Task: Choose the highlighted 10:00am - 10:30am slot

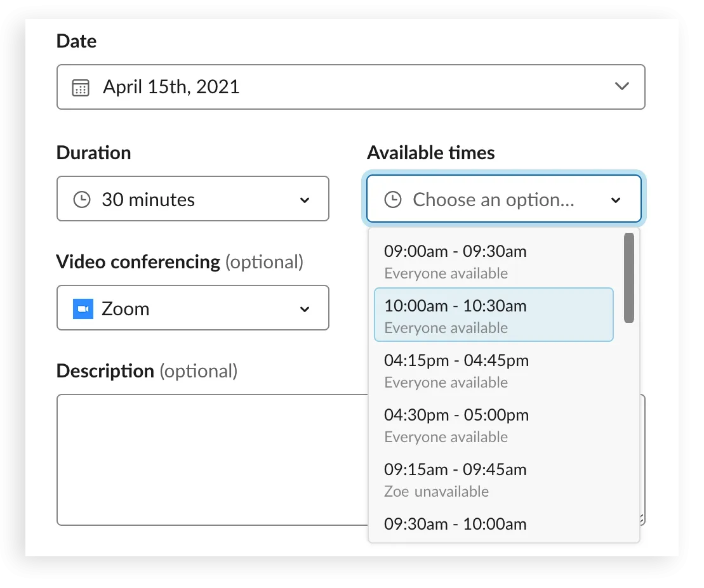Action: click(455, 315)
